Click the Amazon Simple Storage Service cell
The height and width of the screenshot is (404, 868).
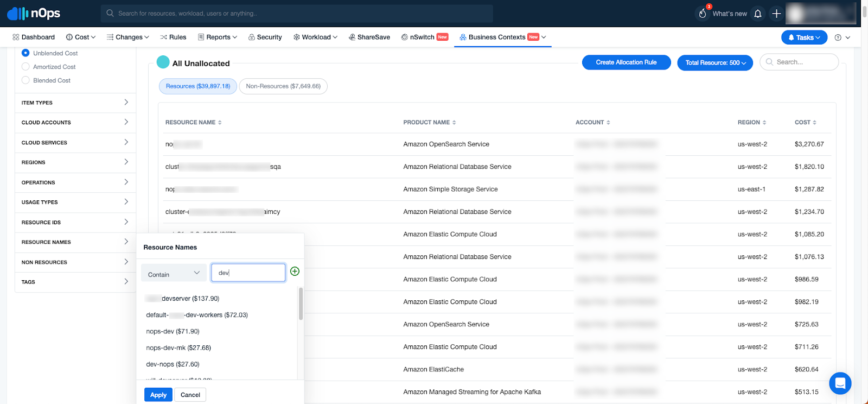pyautogui.click(x=450, y=190)
